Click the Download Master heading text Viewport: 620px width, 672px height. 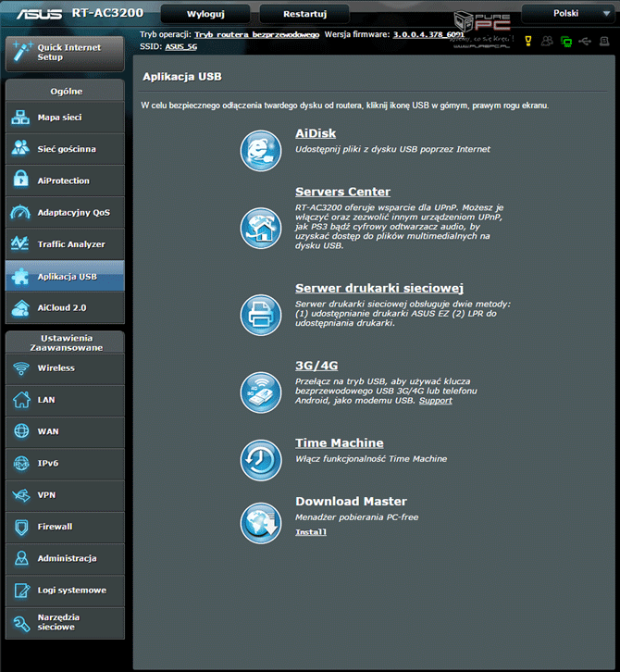click(x=352, y=501)
